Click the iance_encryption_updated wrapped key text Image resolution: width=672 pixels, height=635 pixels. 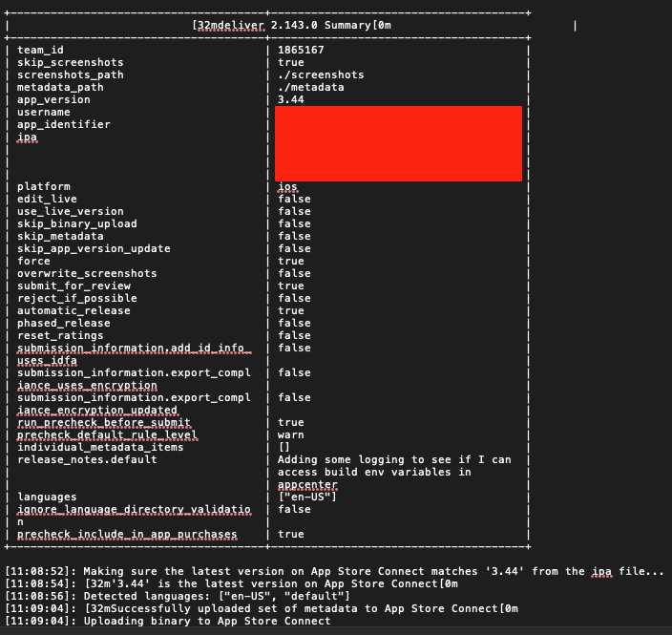(x=97, y=411)
